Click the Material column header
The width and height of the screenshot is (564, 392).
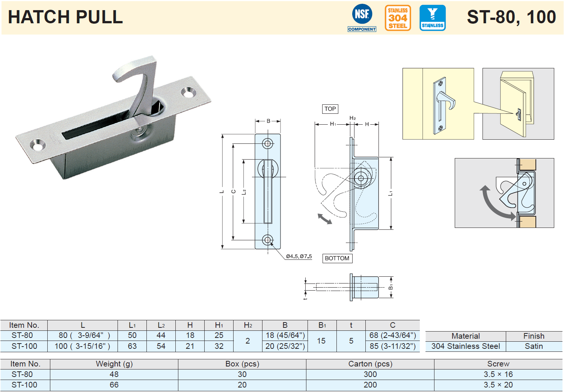coord(466,336)
